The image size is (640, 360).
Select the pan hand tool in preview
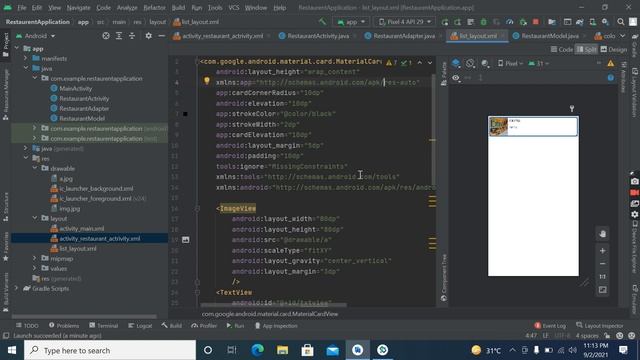click(602, 234)
